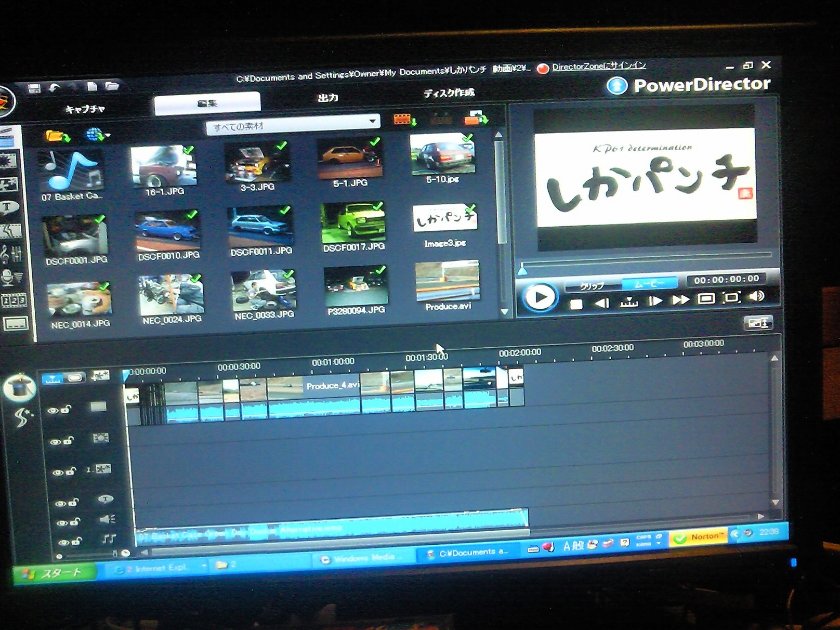Click the add-to-track icon with green arrow

pyautogui.click(x=476, y=117)
